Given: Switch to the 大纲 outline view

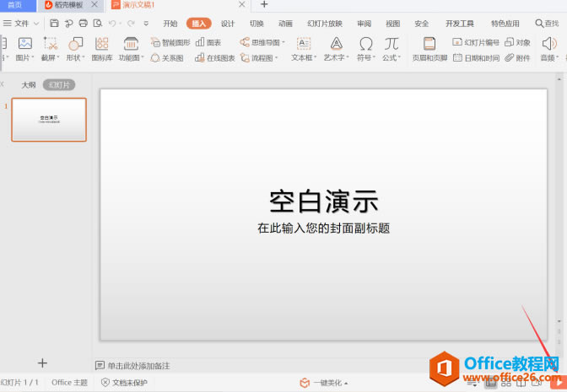Looking at the screenshot, I should (29, 85).
